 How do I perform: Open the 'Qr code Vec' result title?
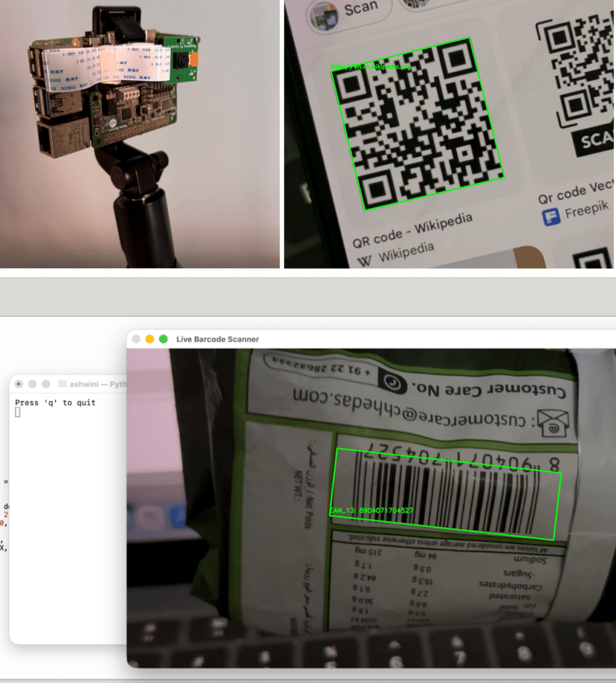(x=575, y=192)
